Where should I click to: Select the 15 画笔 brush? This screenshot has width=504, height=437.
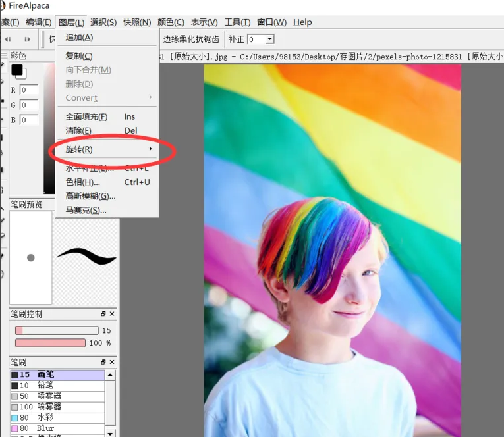[x=57, y=374]
